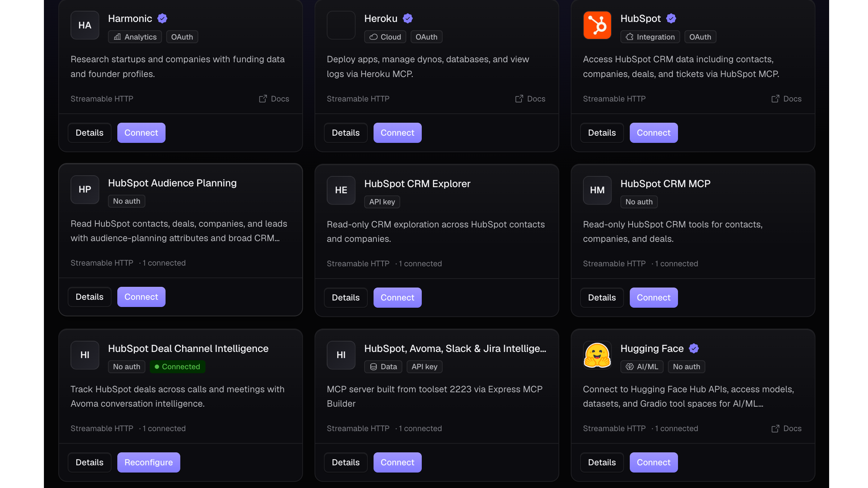Click the HubSpot Deal Channel Intelligence title

[x=188, y=348]
